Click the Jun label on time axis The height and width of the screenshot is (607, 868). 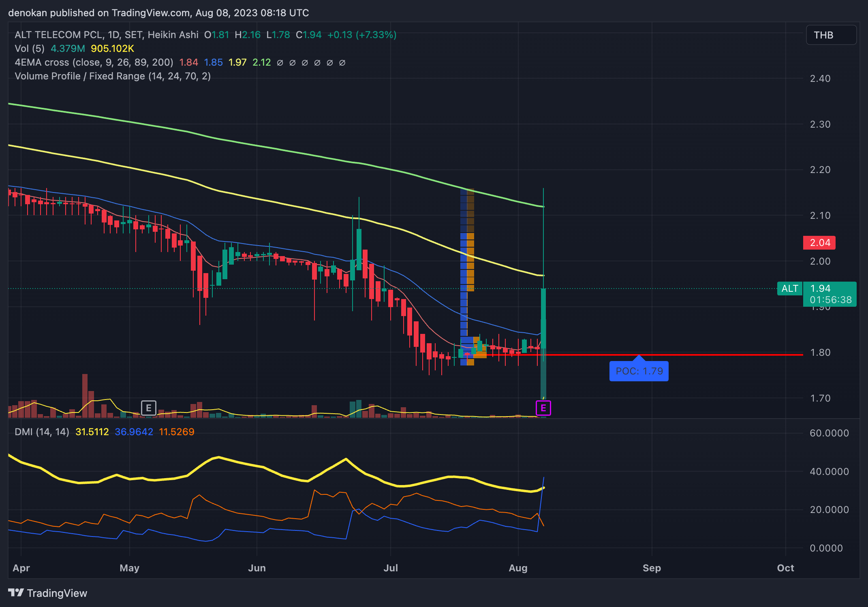click(257, 568)
